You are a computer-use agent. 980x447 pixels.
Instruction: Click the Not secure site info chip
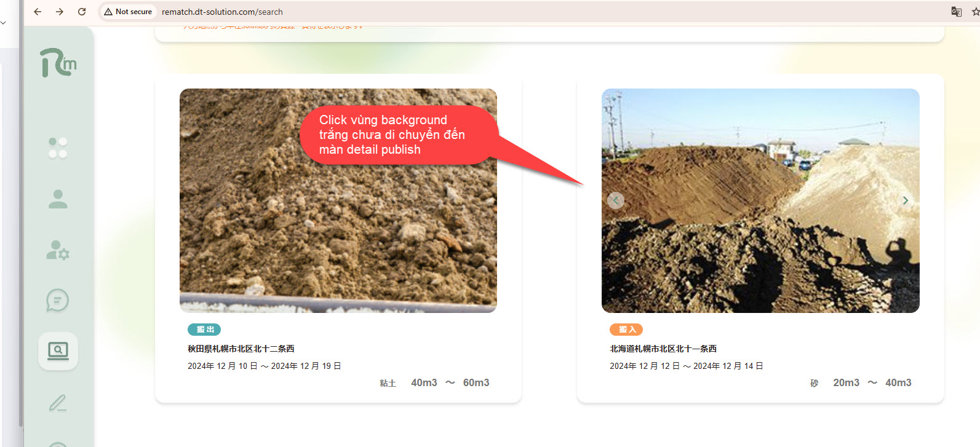pos(128,12)
